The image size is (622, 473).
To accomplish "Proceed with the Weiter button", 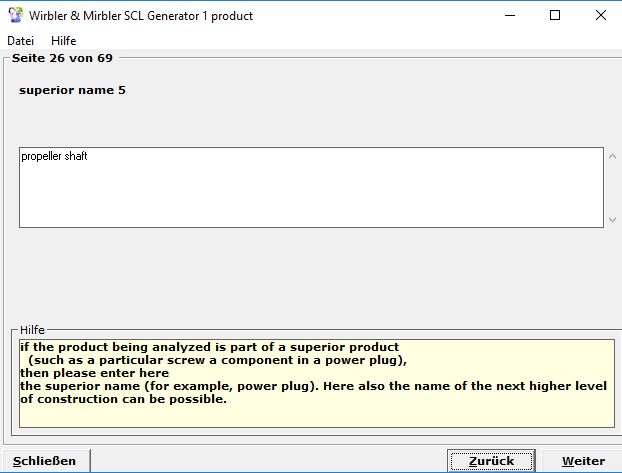I will pyautogui.click(x=583, y=461).
